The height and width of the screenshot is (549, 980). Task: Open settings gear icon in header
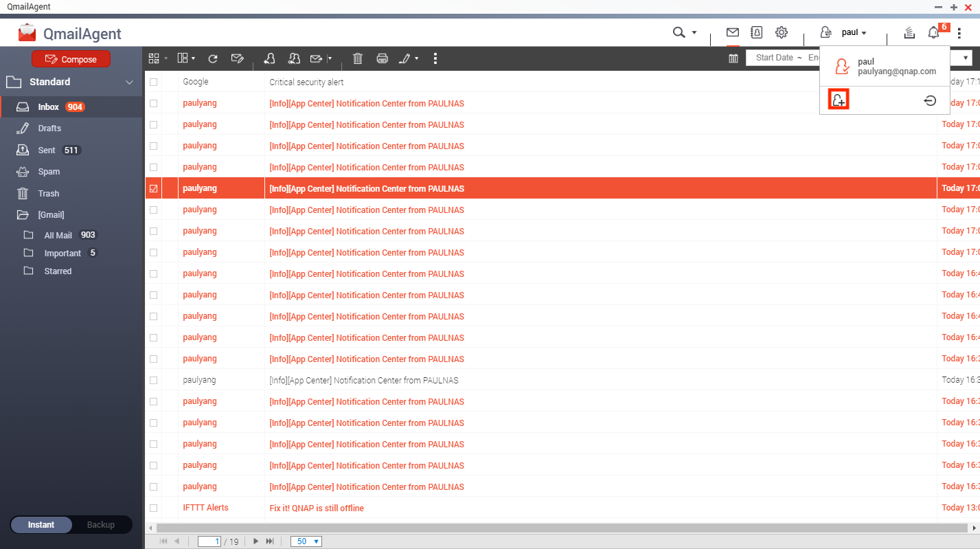(781, 32)
